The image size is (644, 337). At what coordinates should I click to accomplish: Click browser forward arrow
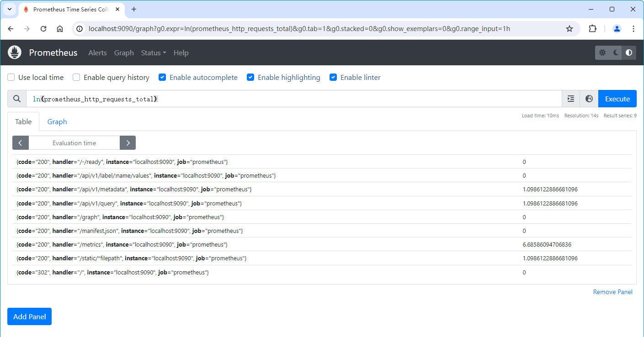27,29
